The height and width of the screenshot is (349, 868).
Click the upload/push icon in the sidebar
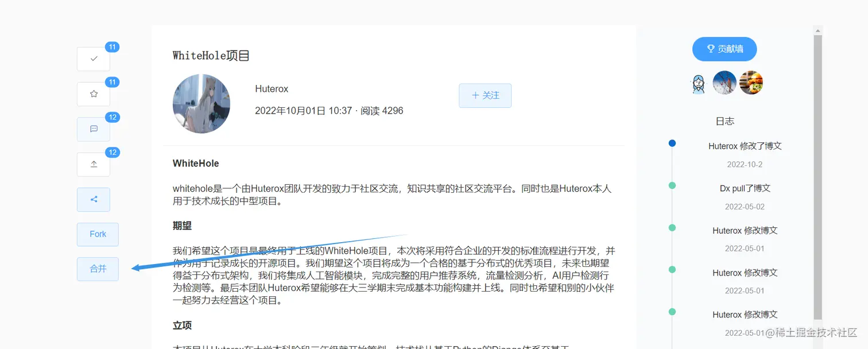[93, 164]
